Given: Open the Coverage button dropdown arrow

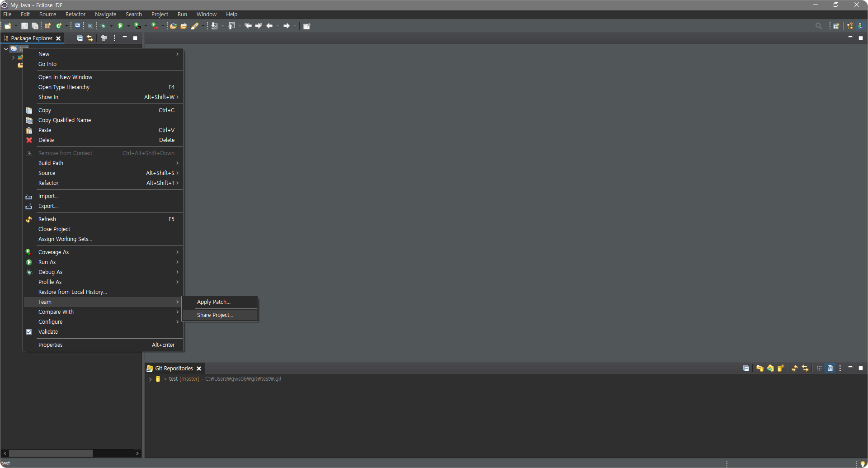Looking at the screenshot, I should (146, 26).
